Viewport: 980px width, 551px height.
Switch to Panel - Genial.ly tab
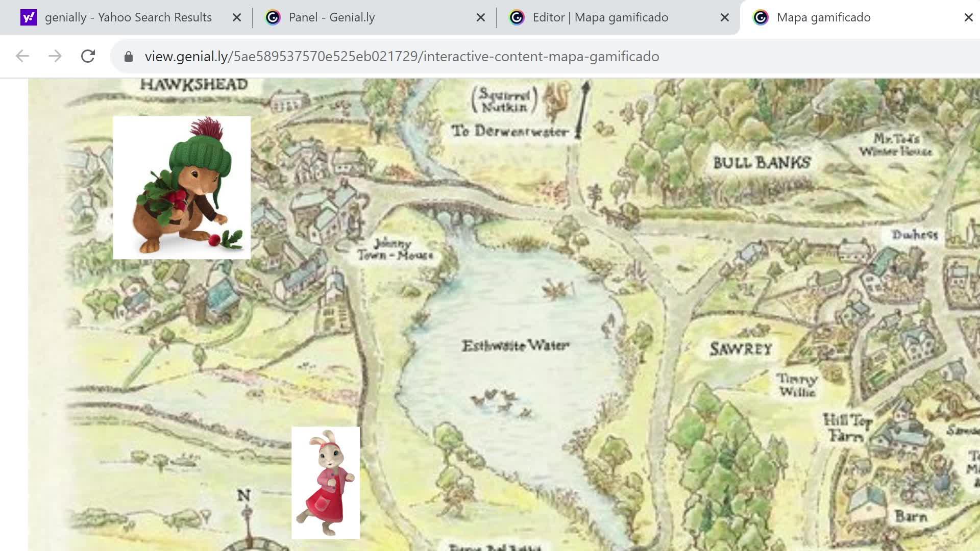click(332, 18)
